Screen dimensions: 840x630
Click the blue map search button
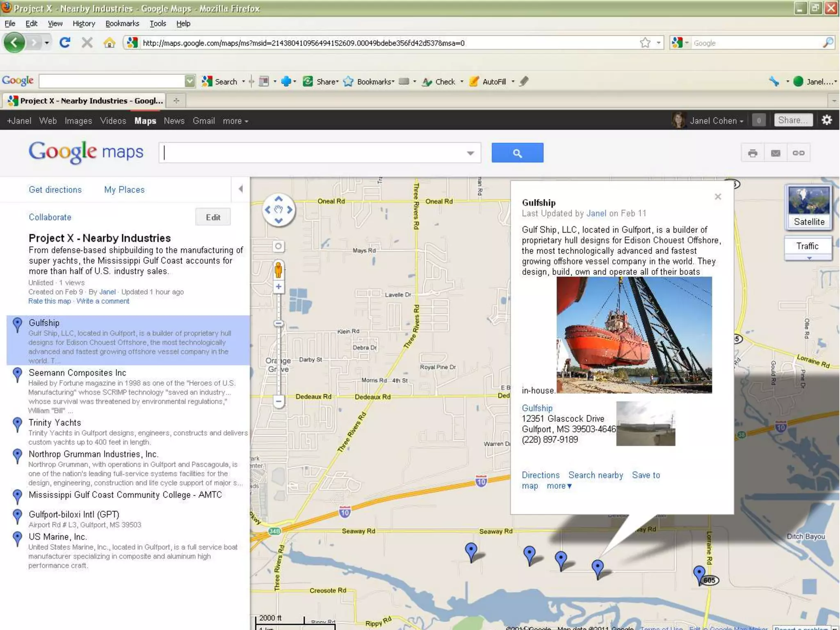click(517, 153)
